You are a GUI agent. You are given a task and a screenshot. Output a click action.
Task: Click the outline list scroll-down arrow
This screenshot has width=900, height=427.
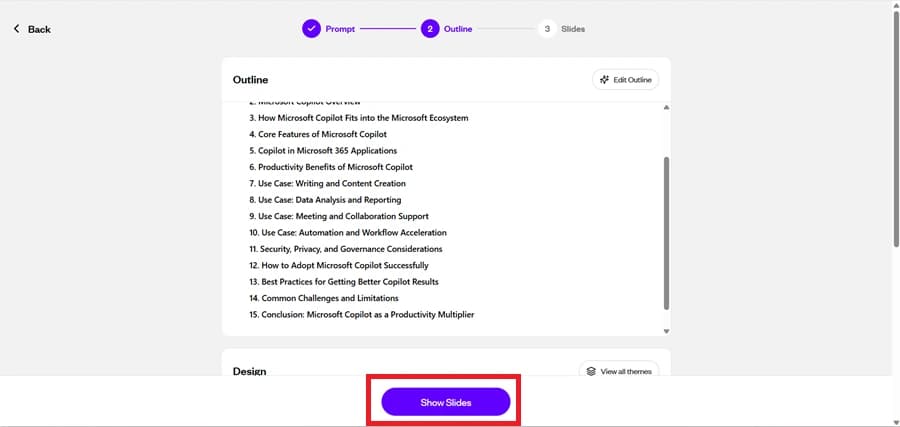tap(666, 331)
